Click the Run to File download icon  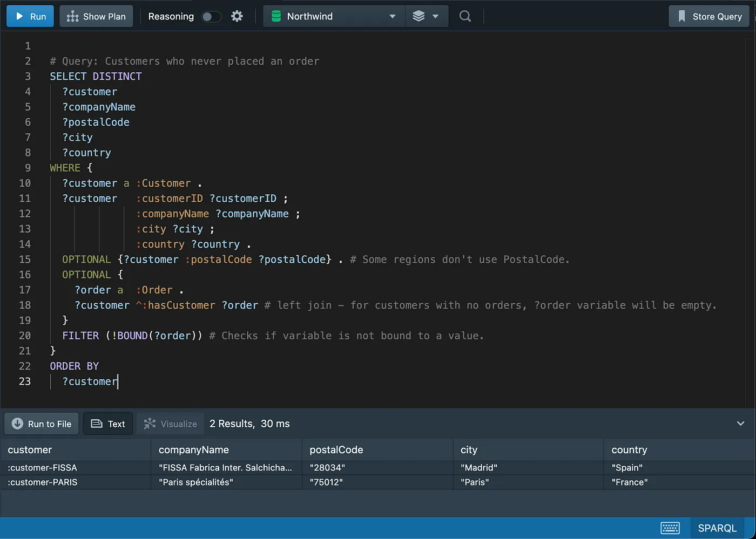pos(17,424)
